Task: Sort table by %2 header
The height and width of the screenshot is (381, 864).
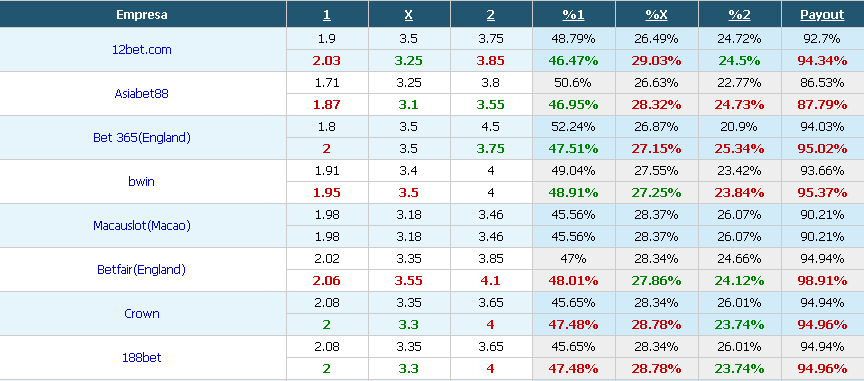Action: pyautogui.click(x=739, y=15)
